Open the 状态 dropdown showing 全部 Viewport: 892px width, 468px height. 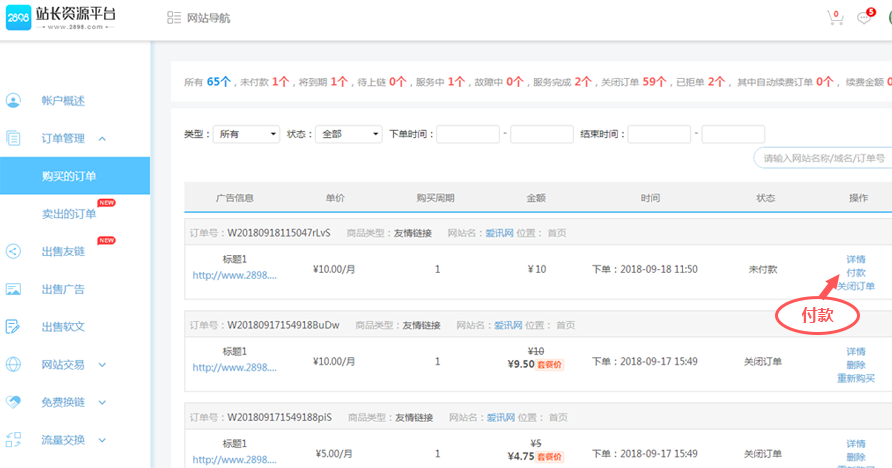coord(348,134)
